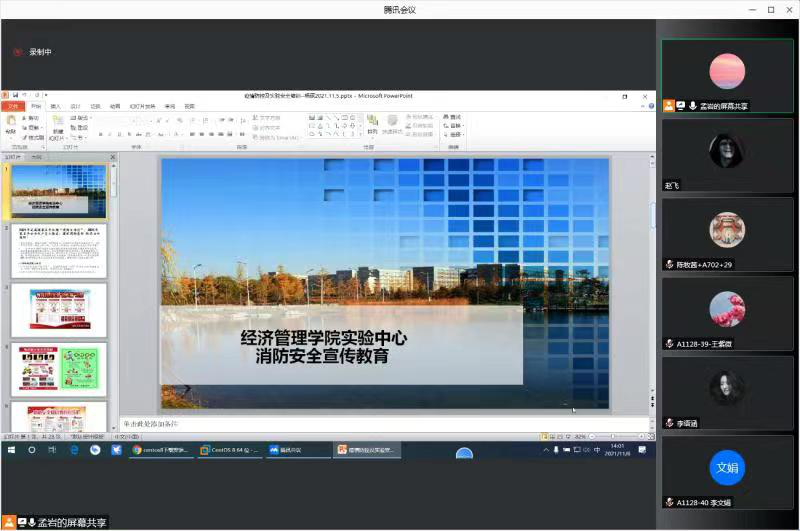Select the 赵飞 participant video tile
This screenshot has width=800, height=531.
point(727,156)
